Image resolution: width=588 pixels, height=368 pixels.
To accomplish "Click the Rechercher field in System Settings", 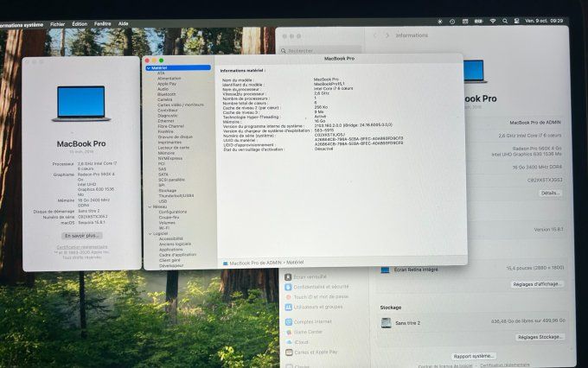I will coord(321,51).
